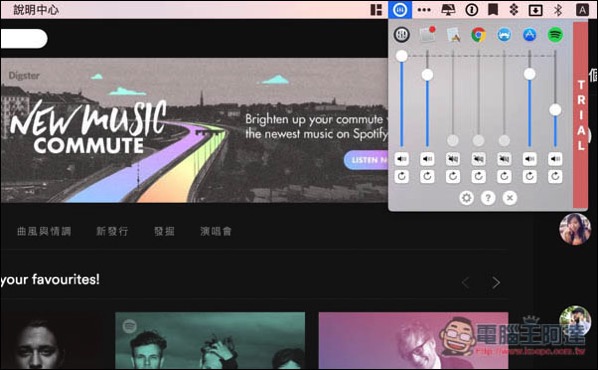Select the master volume icon in mixer
Viewport: 598px width, 370px height.
pyautogui.click(x=401, y=35)
